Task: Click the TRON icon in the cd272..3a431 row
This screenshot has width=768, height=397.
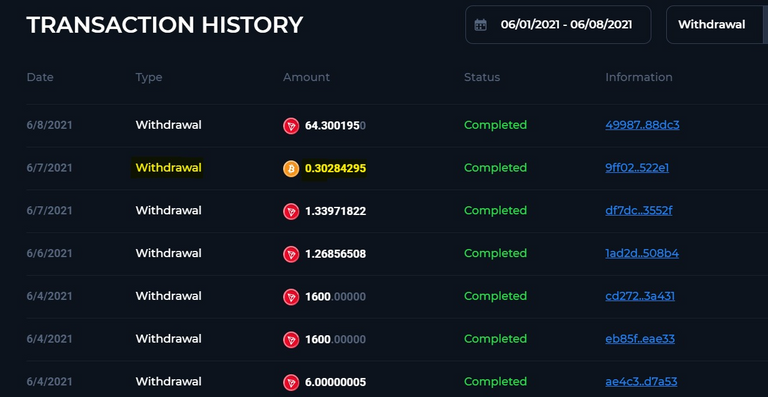Action: click(x=291, y=297)
